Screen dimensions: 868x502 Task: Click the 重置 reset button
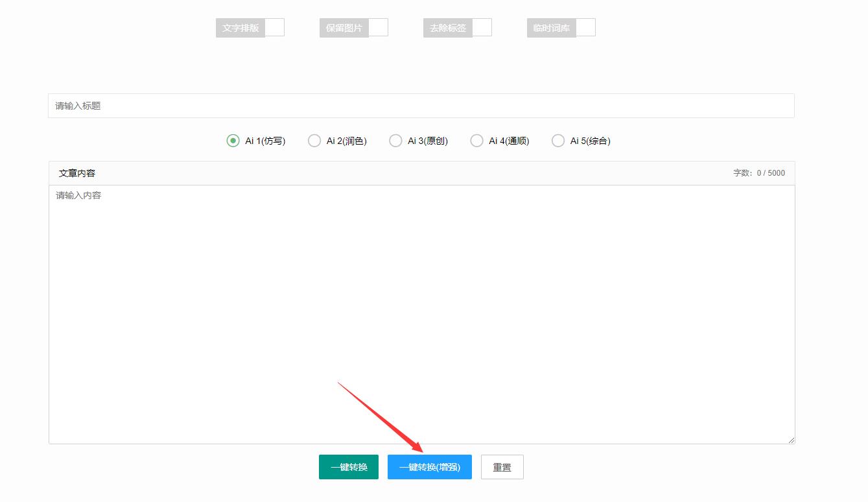502,467
